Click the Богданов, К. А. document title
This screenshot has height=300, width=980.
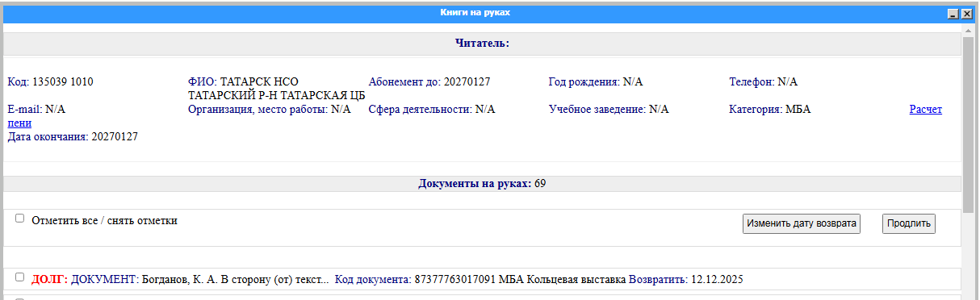pyautogui.click(x=235, y=280)
